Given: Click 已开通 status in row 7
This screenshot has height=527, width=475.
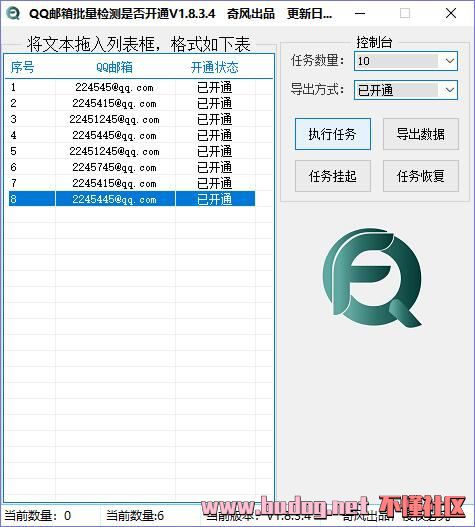Looking at the screenshot, I should pos(214,184).
